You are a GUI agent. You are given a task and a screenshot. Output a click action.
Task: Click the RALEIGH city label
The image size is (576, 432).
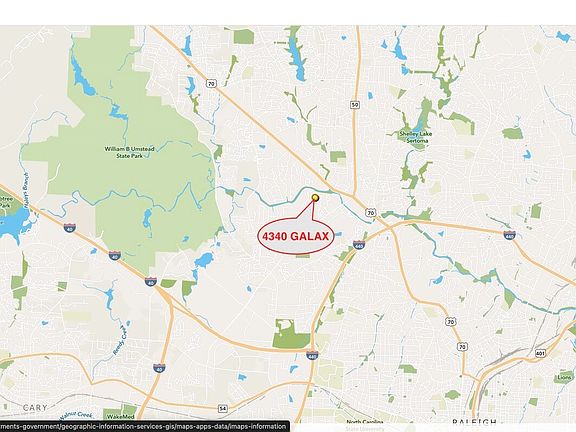474,422
